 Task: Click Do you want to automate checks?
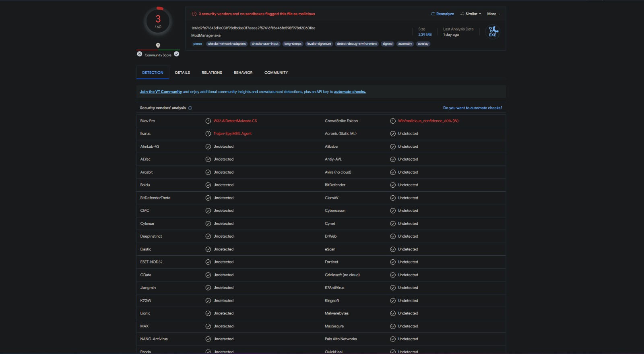[x=473, y=108]
